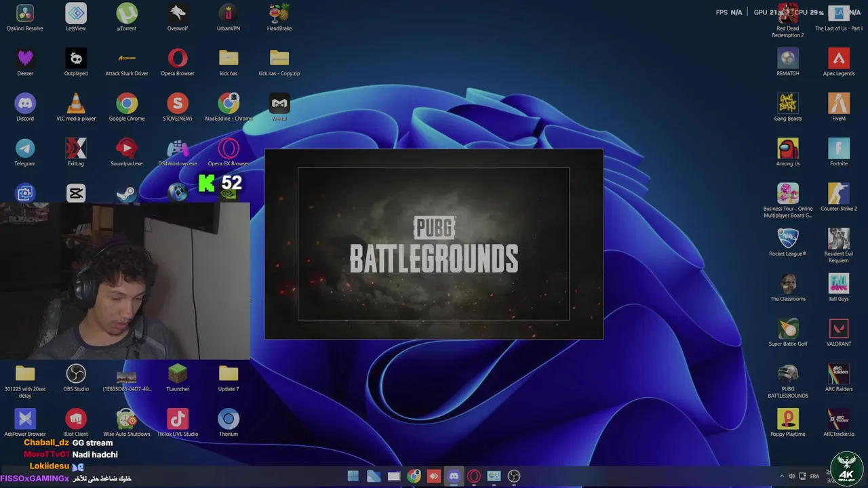Open Opera GX Browser desktop icon
This screenshot has height=488, width=868.
229,152
